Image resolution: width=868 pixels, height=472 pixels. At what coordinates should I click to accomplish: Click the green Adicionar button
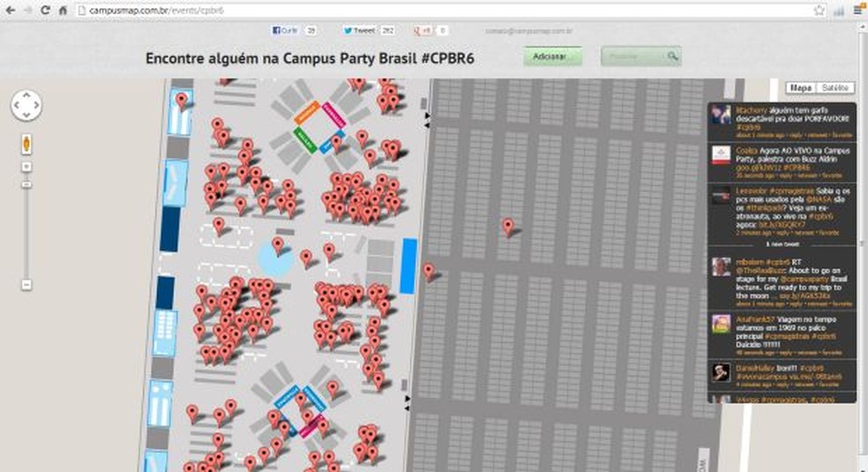(552, 56)
